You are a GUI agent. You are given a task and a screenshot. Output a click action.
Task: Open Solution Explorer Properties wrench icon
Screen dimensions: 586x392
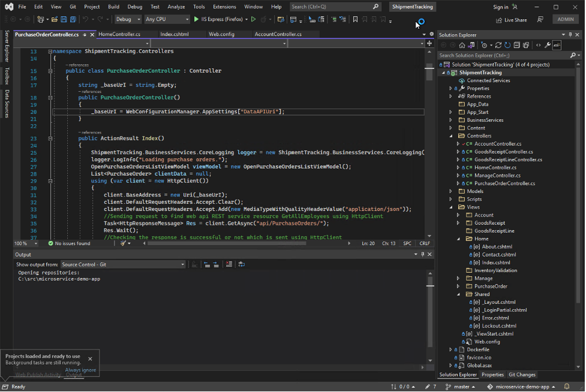(x=548, y=44)
